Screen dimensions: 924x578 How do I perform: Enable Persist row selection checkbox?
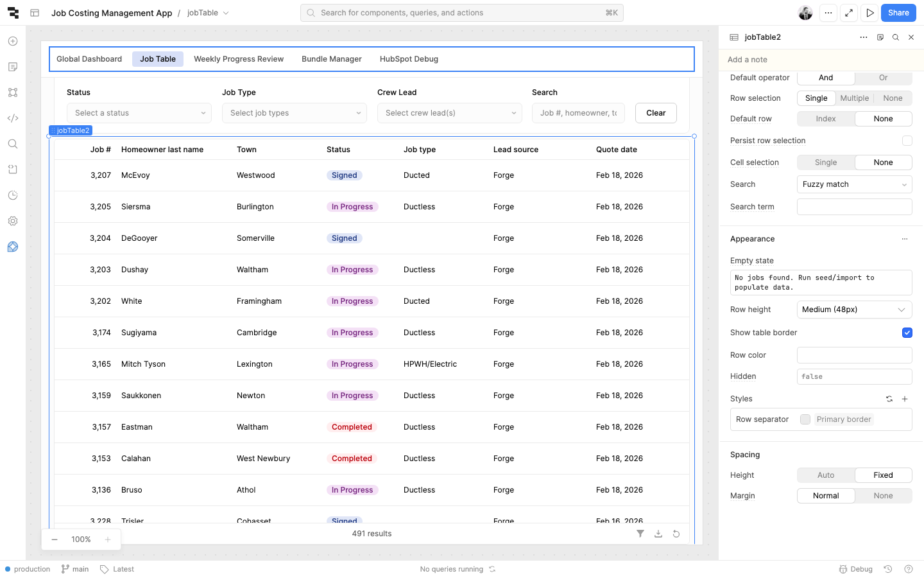[x=907, y=141]
